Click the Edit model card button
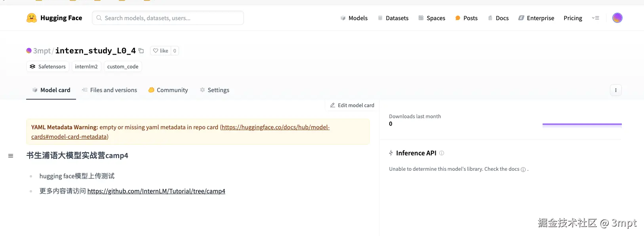The image size is (644, 236). point(352,105)
